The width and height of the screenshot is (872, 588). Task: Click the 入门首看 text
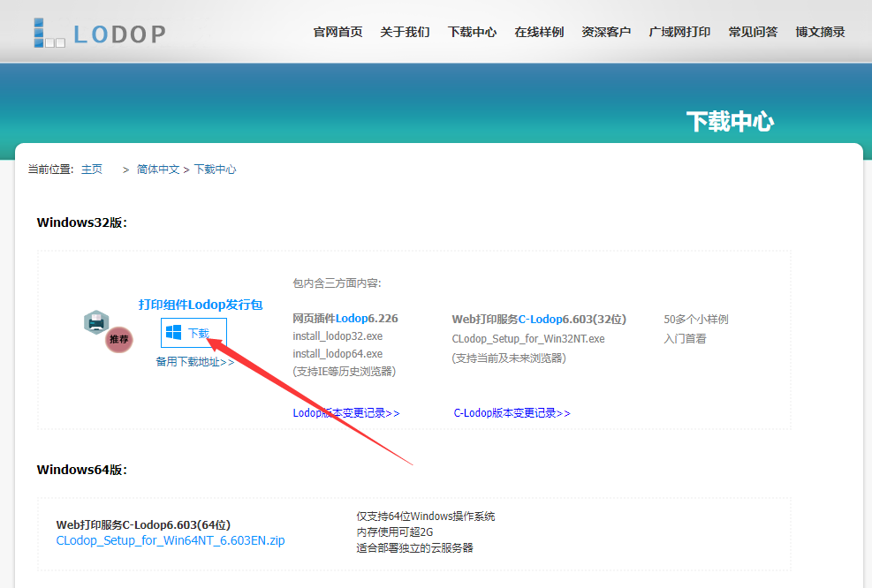pos(685,338)
